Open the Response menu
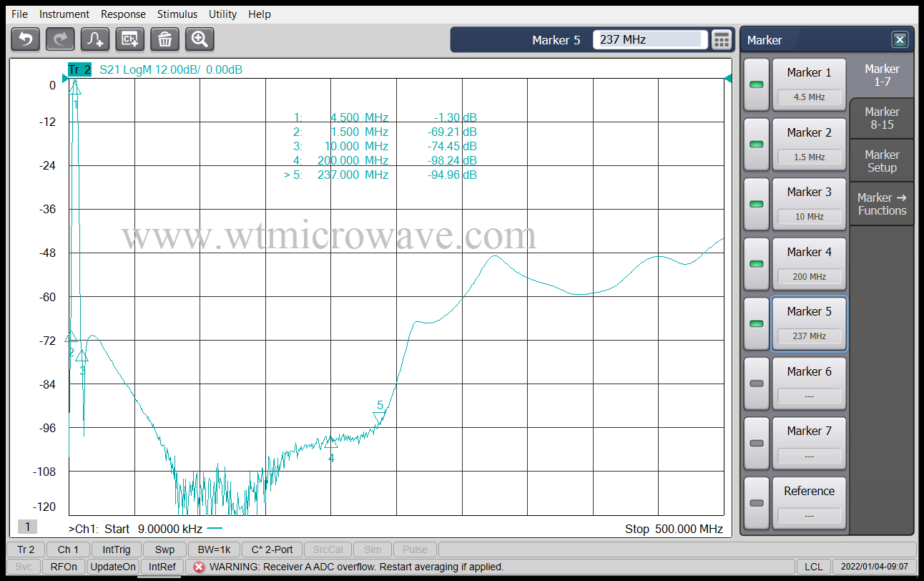The image size is (924, 581). tap(123, 14)
